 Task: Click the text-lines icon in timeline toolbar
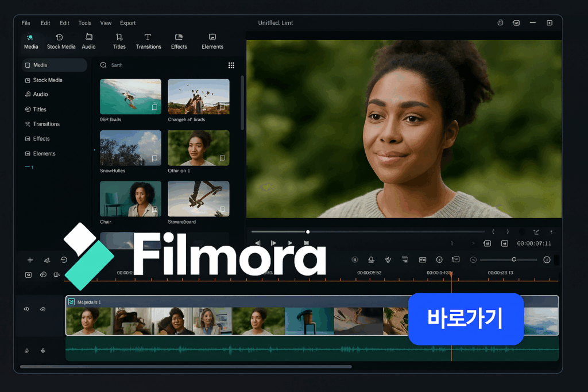(x=405, y=260)
